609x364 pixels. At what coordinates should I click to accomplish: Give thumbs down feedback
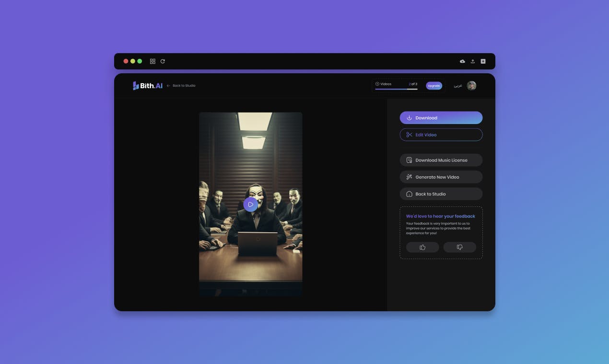(x=460, y=247)
